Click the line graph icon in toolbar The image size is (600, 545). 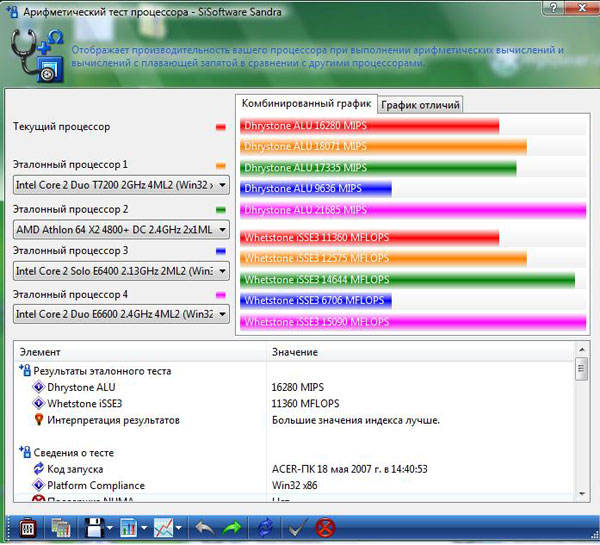(163, 529)
